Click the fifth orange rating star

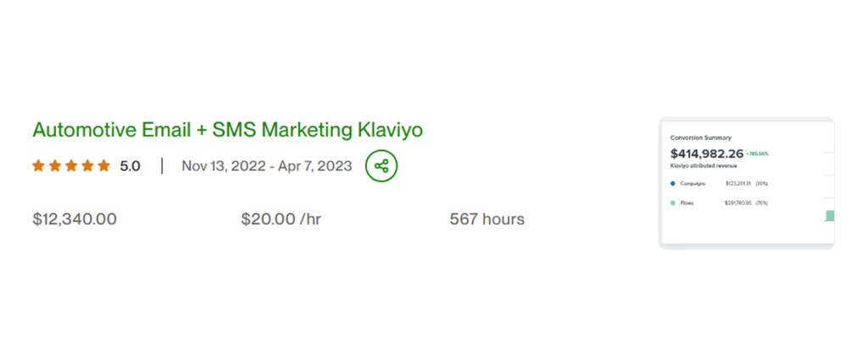[103, 166]
